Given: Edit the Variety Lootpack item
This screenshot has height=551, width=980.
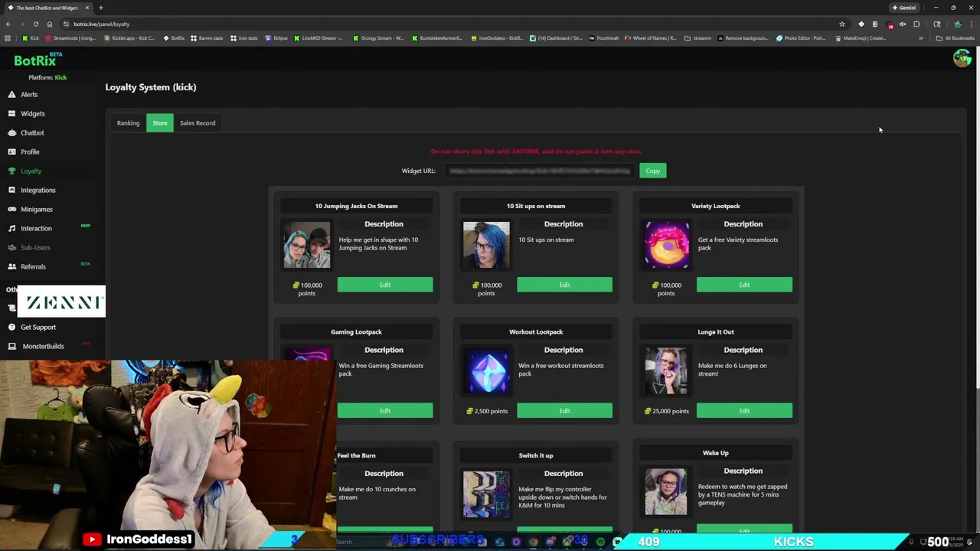Looking at the screenshot, I should click(x=744, y=285).
